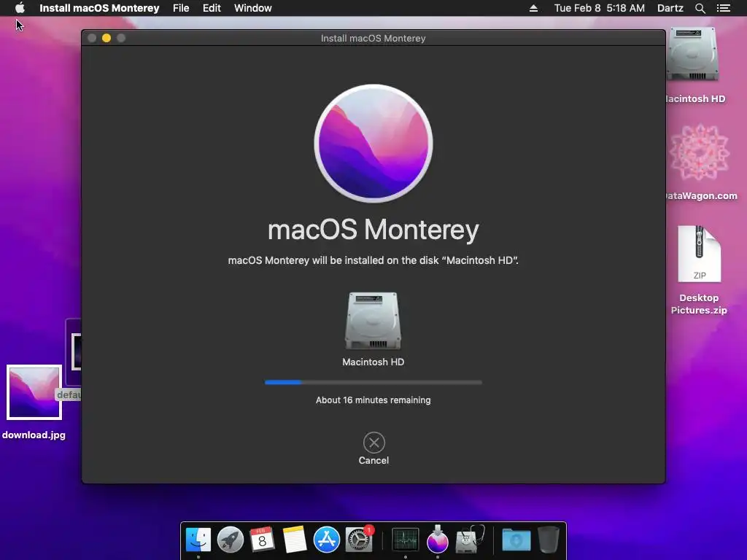
Task: Click the installer window title bar text
Action: 373,38
